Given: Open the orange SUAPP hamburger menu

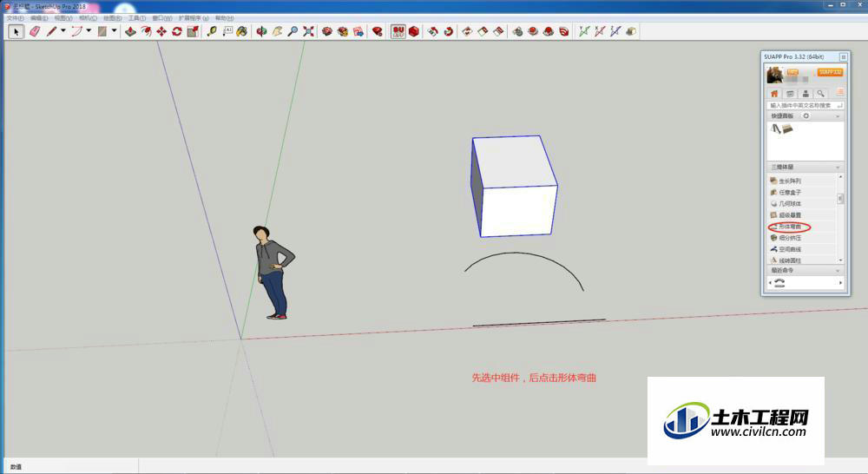Looking at the screenshot, I should [839, 93].
